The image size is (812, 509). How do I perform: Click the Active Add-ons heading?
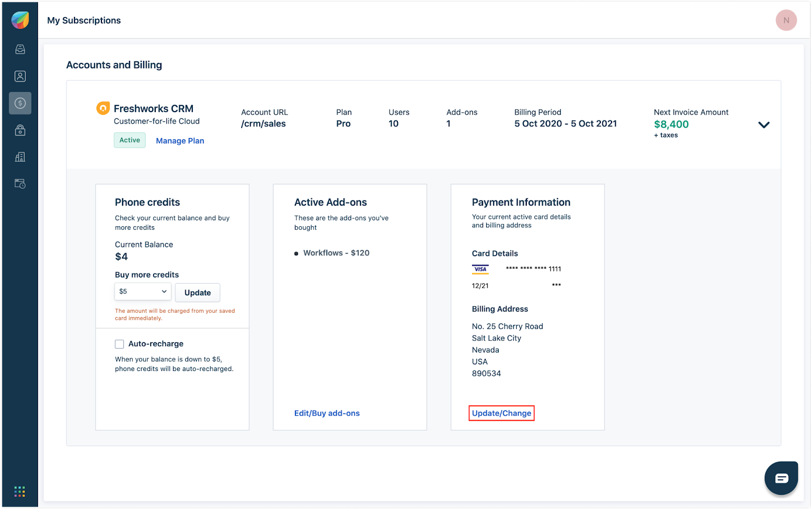point(330,202)
